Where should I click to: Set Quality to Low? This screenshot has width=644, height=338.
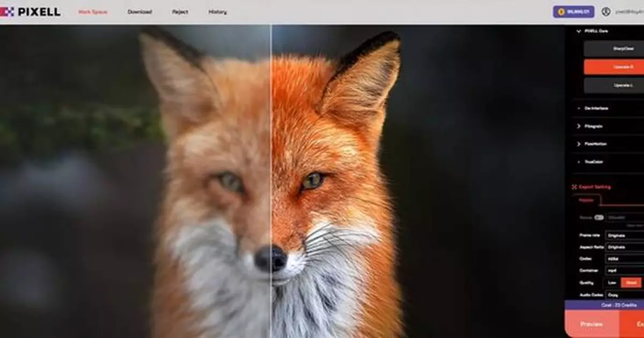[612, 283]
